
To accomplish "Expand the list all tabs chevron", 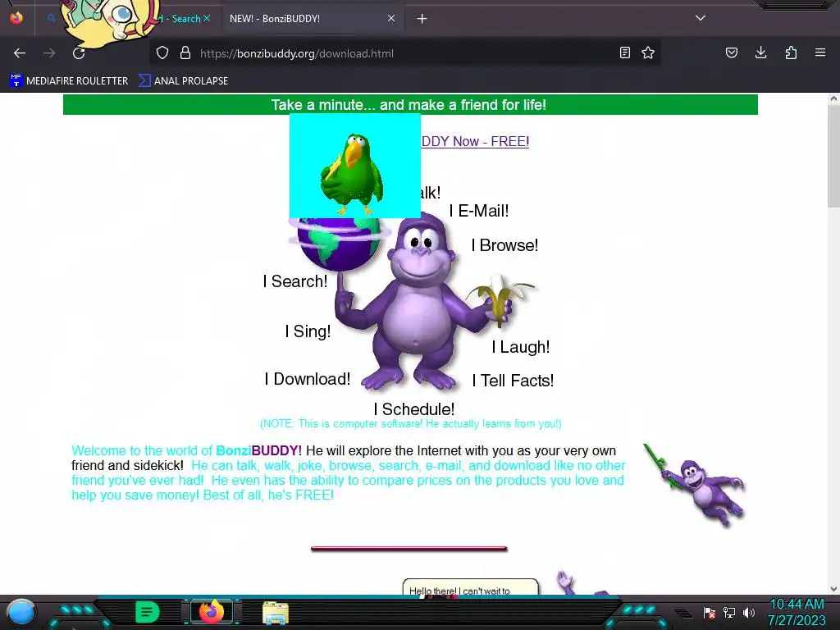I will coord(701,18).
